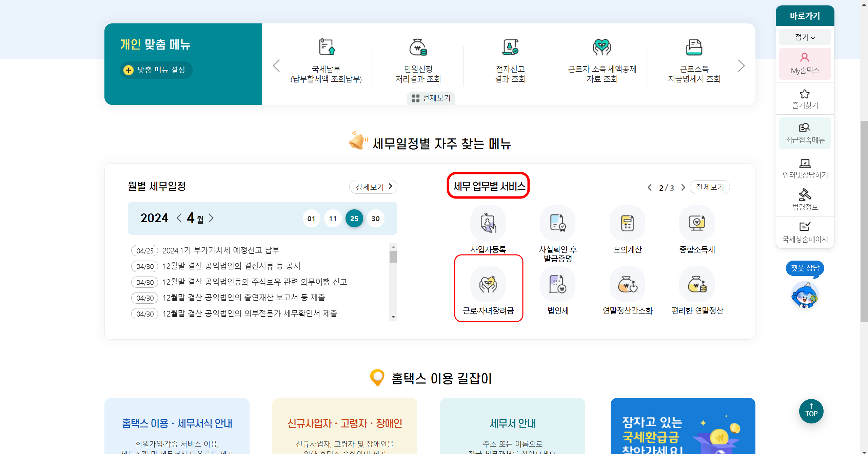868x454 pixels.
Task: Open the 법인세 document icon
Action: 558,284
